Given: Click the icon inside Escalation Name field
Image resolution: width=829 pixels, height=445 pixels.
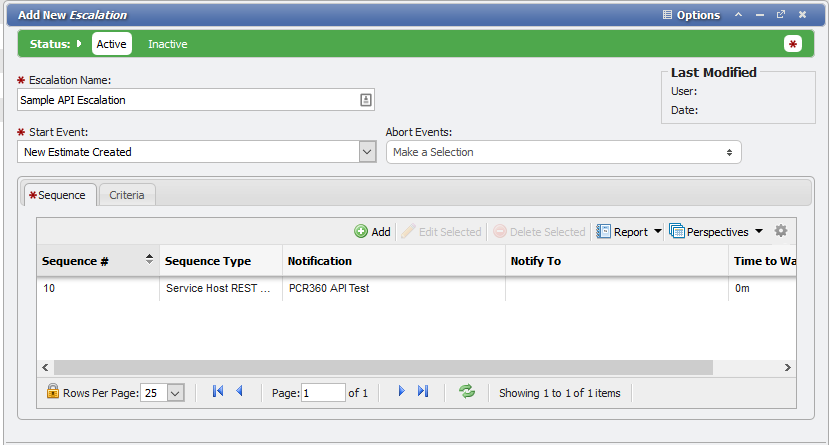Looking at the screenshot, I should [x=366, y=100].
